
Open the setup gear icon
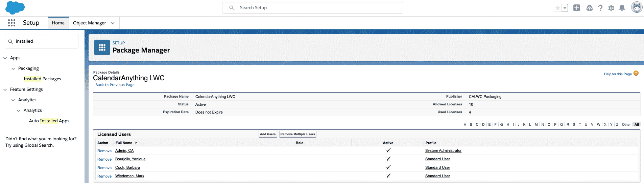(611, 8)
